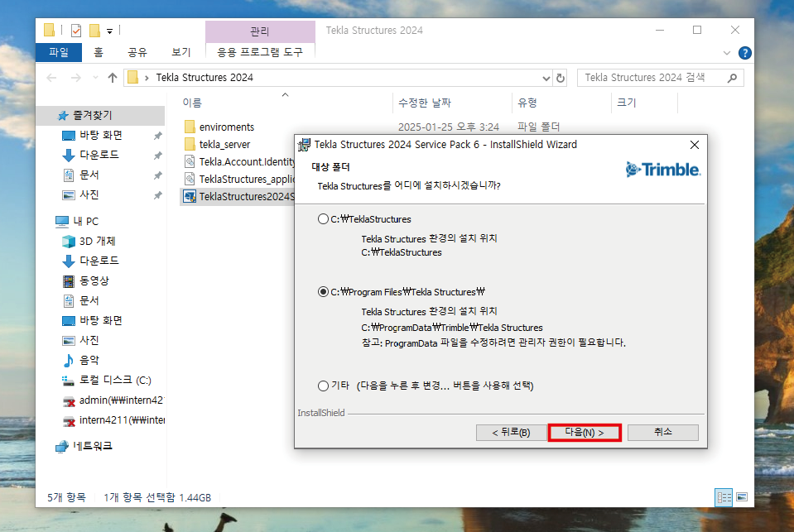
Task: Open the 3D 개체 folder
Action: pyautogui.click(x=97, y=242)
